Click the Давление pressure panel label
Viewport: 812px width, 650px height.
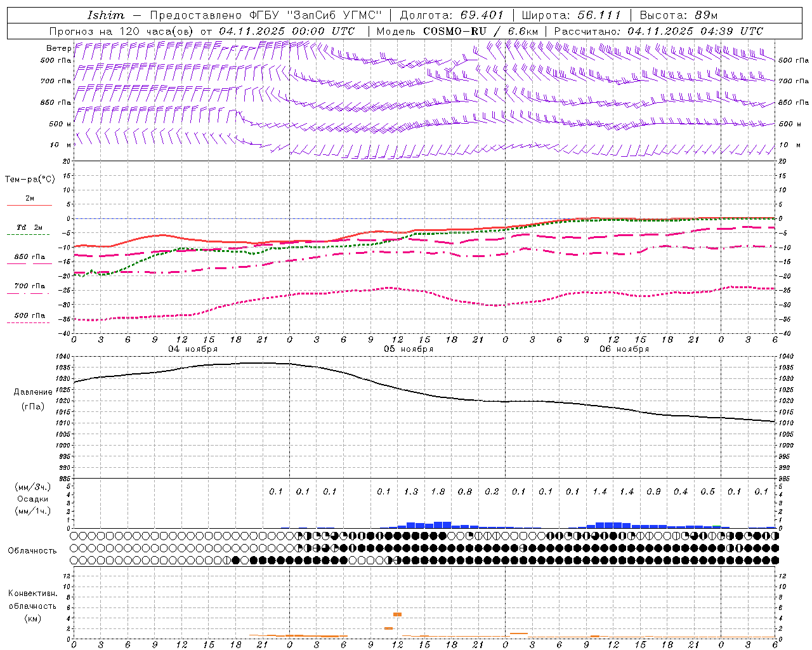[x=32, y=392]
